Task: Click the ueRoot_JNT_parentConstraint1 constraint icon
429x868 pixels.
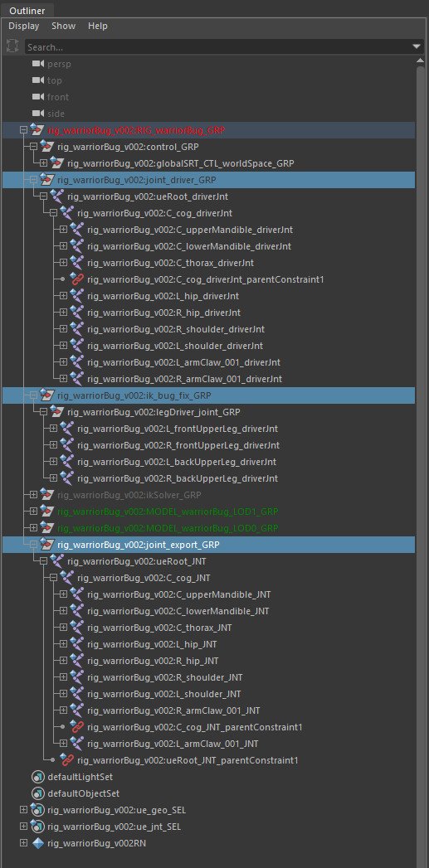Action: pos(66,760)
